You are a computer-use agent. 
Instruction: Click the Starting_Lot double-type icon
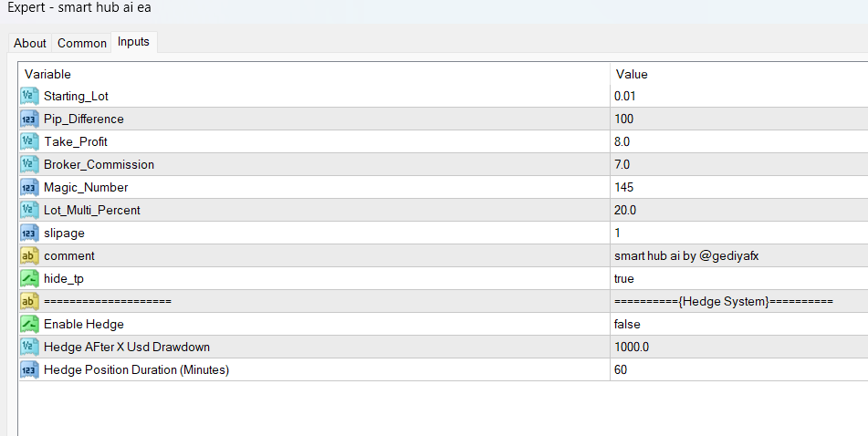pos(28,96)
